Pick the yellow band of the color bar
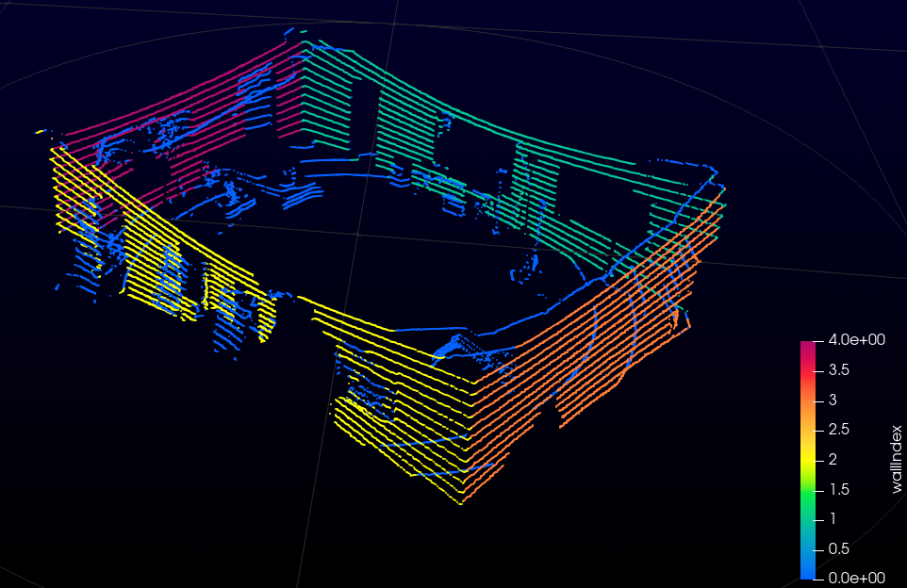The height and width of the screenshot is (588, 907). pos(807,459)
